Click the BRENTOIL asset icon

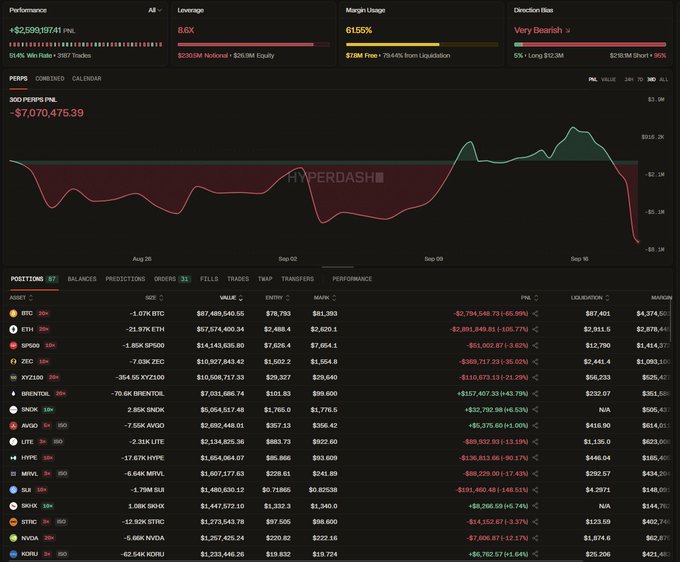pyautogui.click(x=13, y=394)
